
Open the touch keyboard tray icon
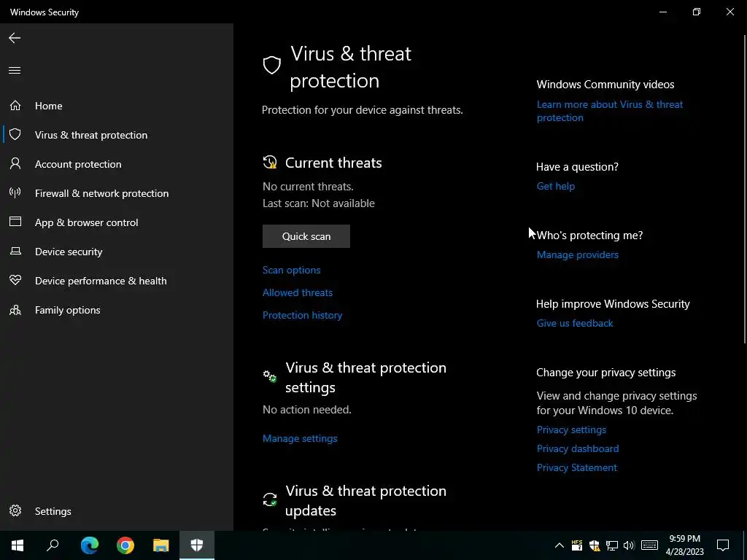point(649,545)
